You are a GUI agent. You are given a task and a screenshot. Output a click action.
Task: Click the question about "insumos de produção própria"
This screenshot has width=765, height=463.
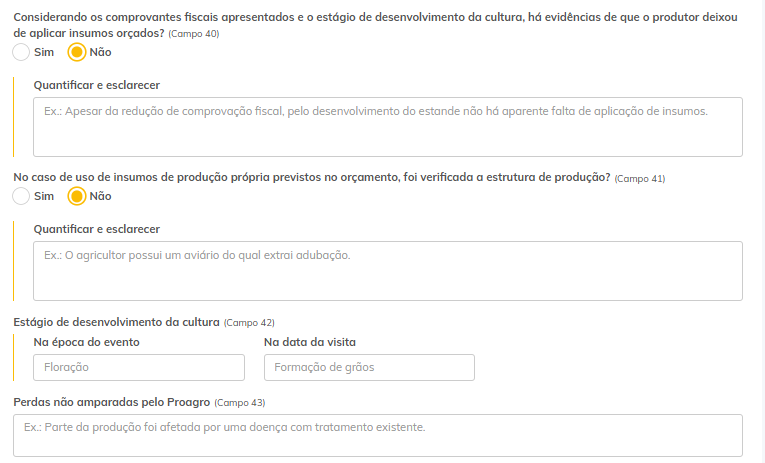(x=312, y=177)
